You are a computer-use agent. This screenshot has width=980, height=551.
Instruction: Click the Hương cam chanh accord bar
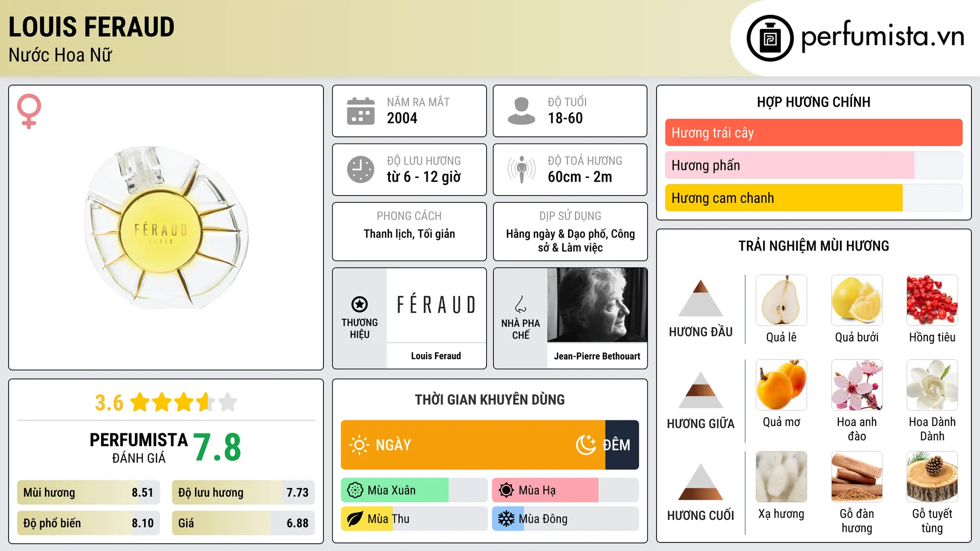(813, 198)
